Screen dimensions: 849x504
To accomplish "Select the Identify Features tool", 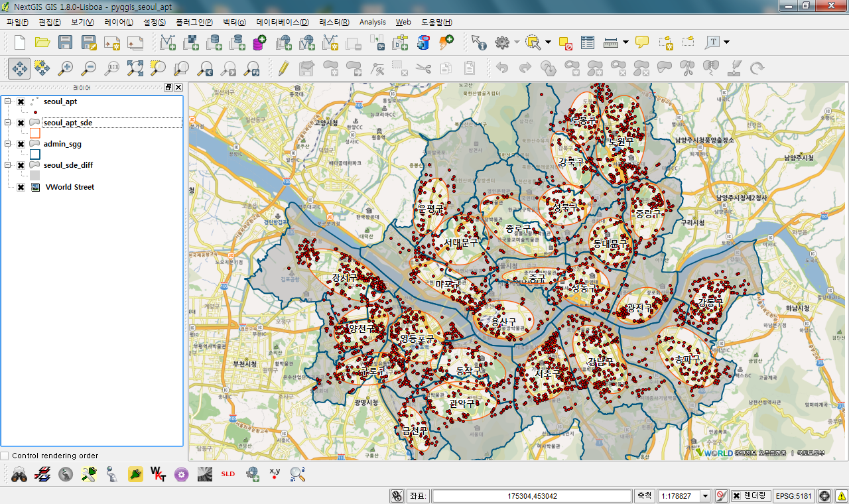I will (479, 42).
